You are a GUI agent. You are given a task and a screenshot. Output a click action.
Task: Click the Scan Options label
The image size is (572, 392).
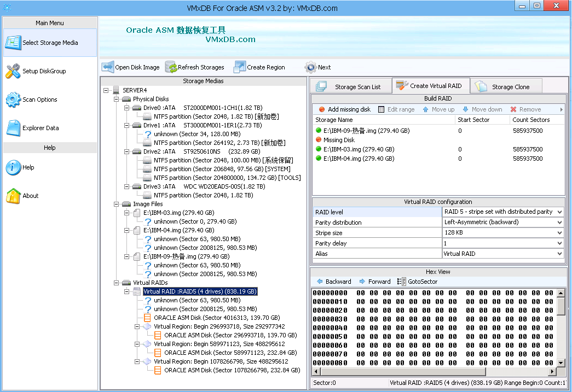[x=40, y=100]
